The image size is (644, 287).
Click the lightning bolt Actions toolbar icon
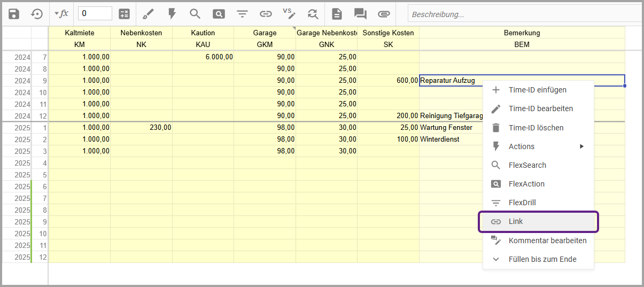pyautogui.click(x=172, y=14)
